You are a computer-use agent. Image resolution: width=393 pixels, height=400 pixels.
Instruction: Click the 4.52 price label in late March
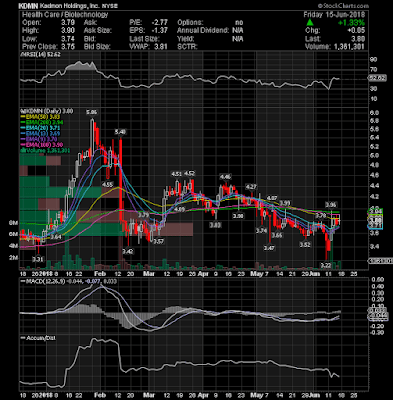[x=189, y=174]
